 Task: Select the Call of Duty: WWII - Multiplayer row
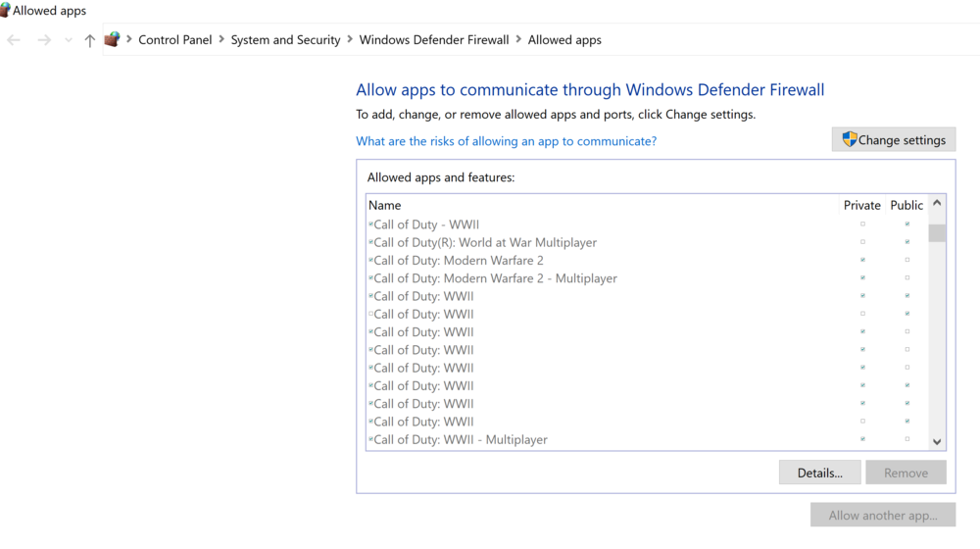point(461,440)
